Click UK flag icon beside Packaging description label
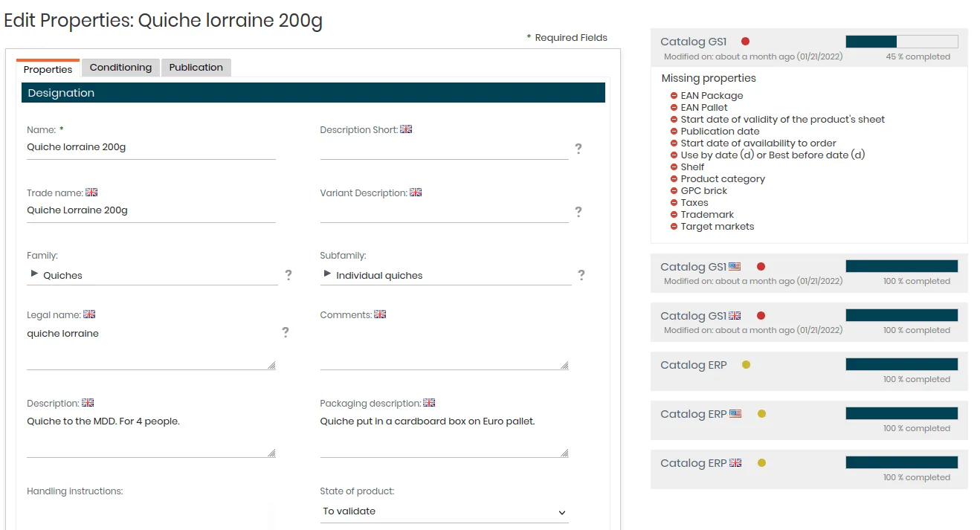Viewport: 980px width, 530px height. click(429, 403)
